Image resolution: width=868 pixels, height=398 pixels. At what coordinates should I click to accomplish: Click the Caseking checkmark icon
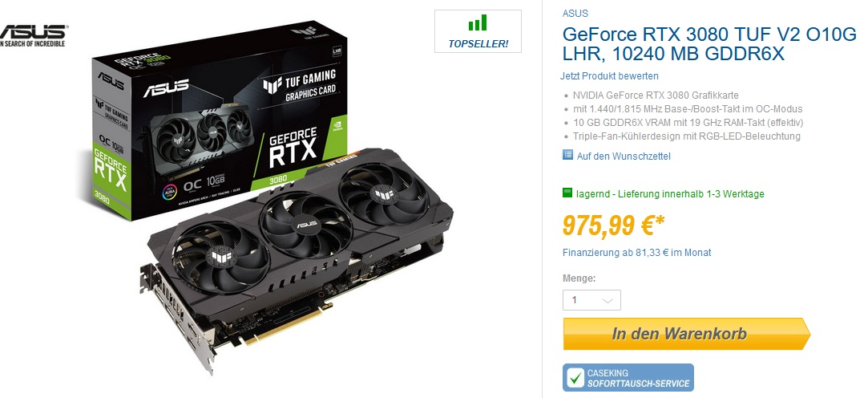(x=575, y=378)
